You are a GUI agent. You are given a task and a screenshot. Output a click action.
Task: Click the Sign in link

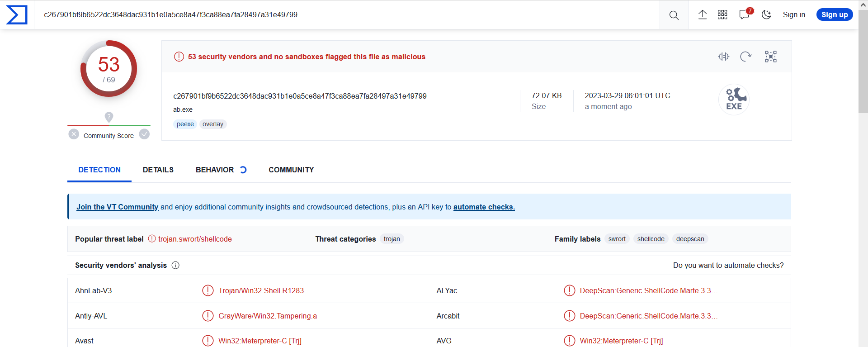coord(794,15)
